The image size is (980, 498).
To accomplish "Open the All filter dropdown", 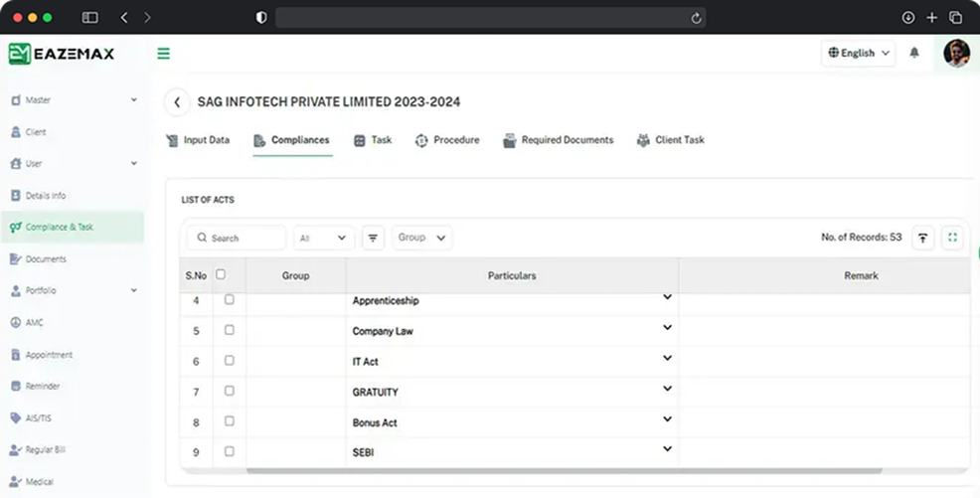I will coord(324,238).
